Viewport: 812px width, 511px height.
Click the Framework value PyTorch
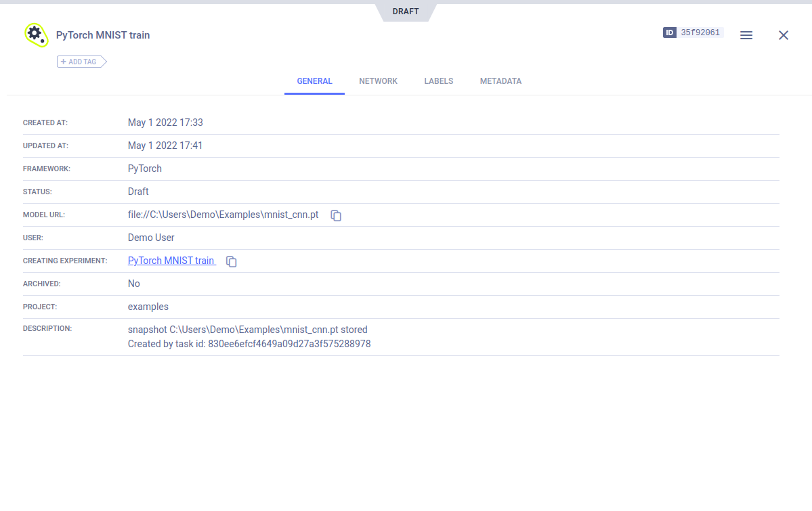145,169
